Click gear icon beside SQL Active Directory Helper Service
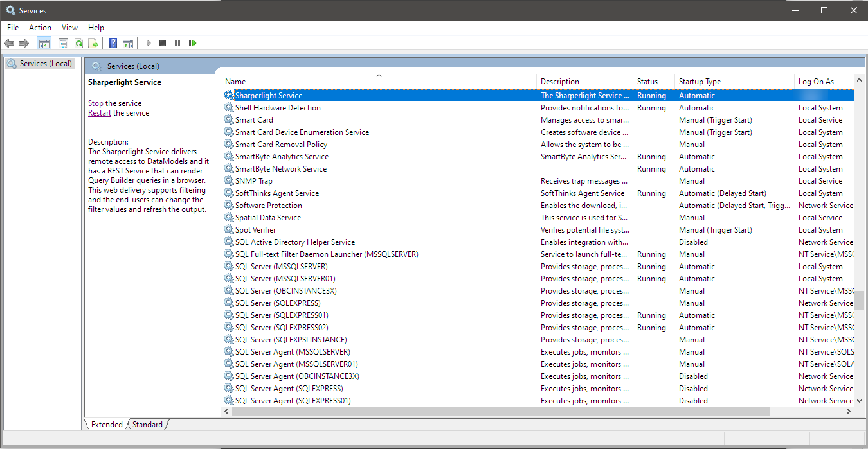The width and height of the screenshot is (868, 449). 228,242
